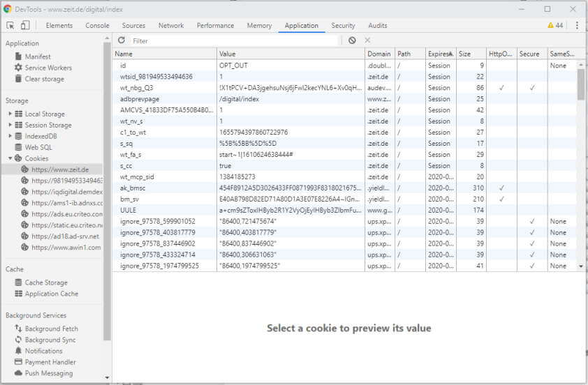The width and height of the screenshot is (588, 385).
Task: Sort cookies by Size column header
Action: (x=471, y=54)
